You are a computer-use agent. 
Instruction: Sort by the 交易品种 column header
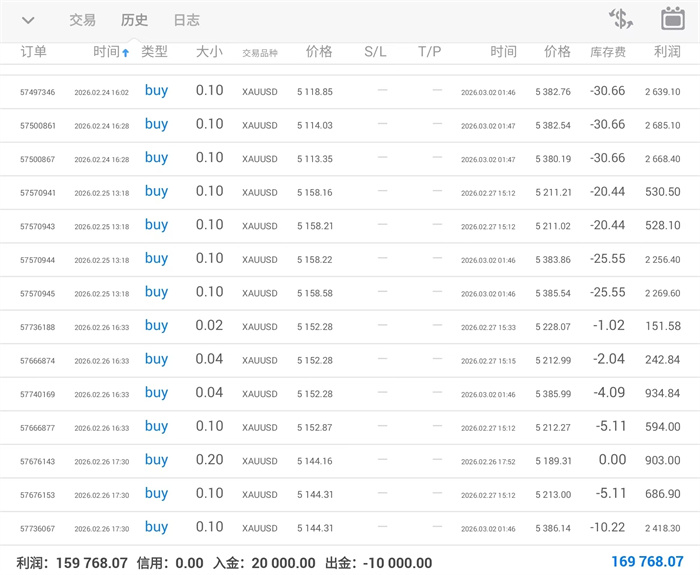pos(260,53)
